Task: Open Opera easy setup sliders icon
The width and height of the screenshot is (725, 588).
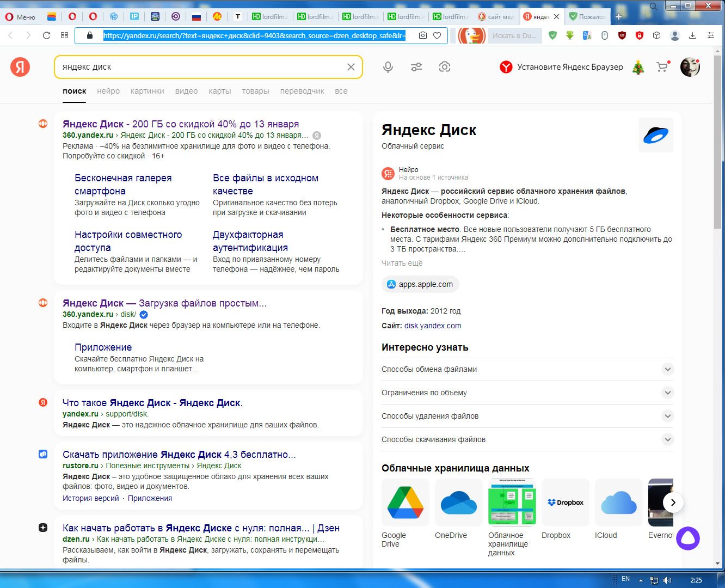Action: point(710,35)
